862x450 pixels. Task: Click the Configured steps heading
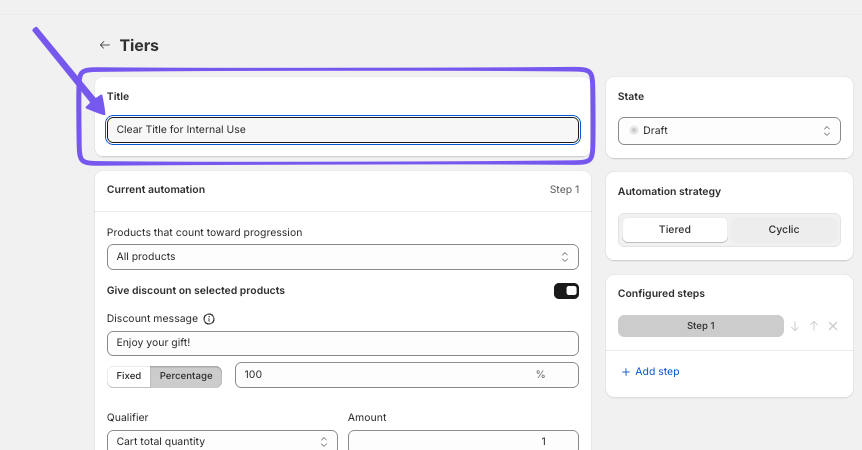pos(661,293)
